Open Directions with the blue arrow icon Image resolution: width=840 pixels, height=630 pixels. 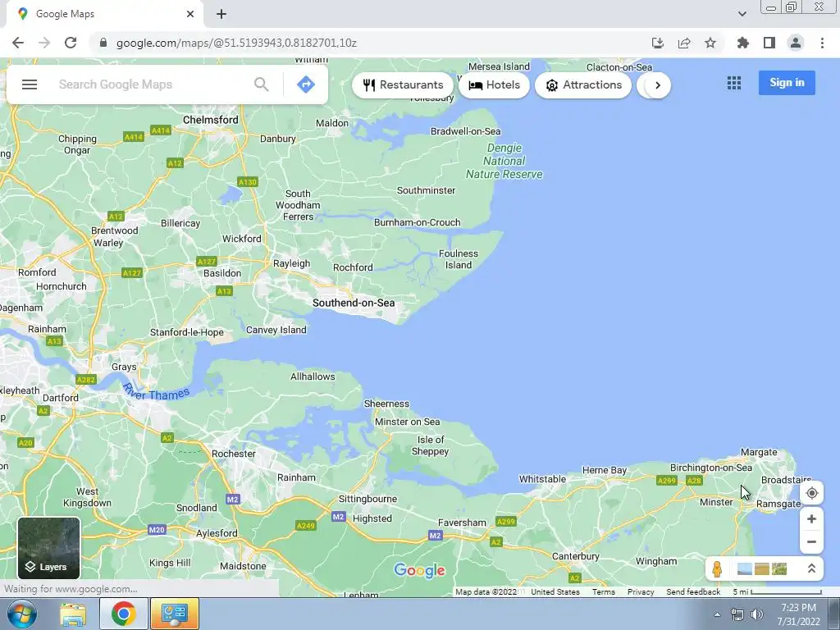[x=306, y=84]
